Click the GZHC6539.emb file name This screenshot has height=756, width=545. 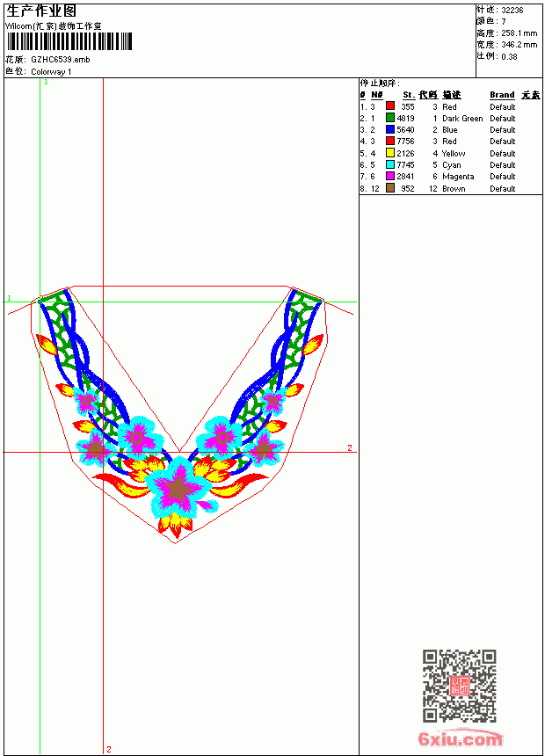click(x=61, y=60)
